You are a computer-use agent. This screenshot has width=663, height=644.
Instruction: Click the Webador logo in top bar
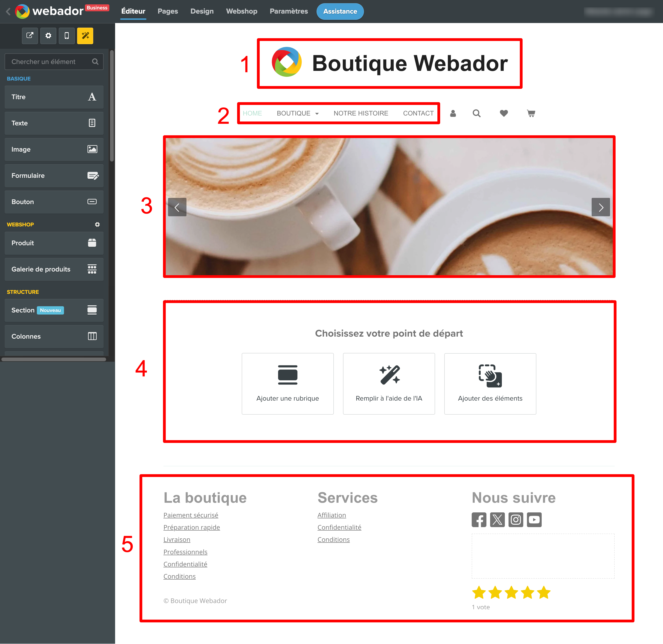click(x=49, y=11)
